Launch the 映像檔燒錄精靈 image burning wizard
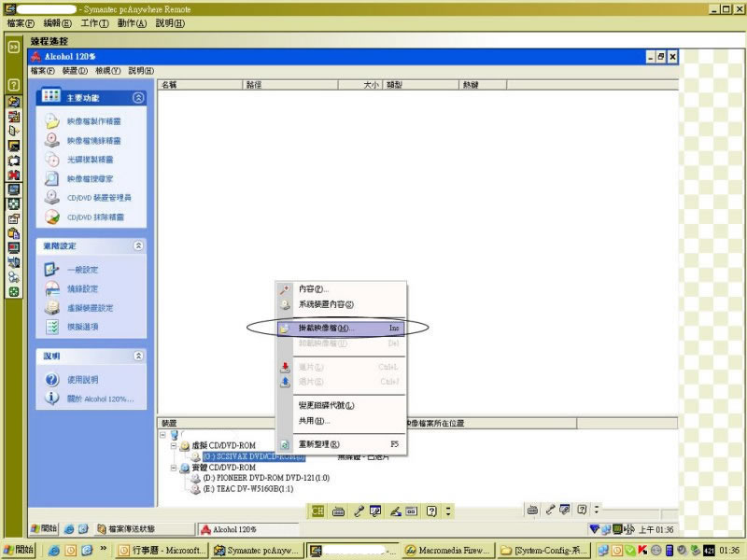Screen dimensions: 747x560 [x=93, y=141]
